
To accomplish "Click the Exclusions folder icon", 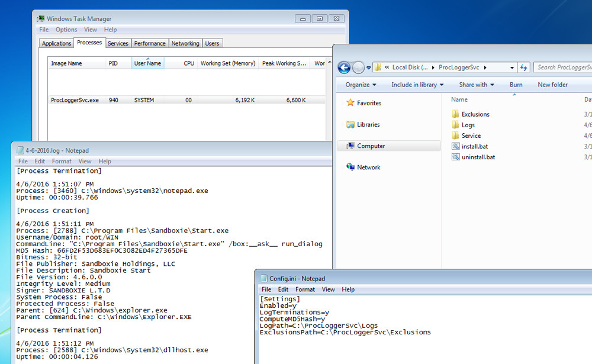I will [455, 114].
